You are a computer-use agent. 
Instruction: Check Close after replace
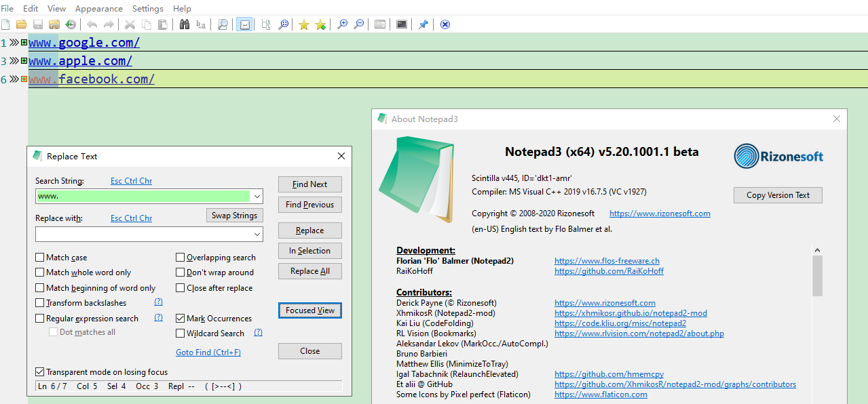click(181, 288)
